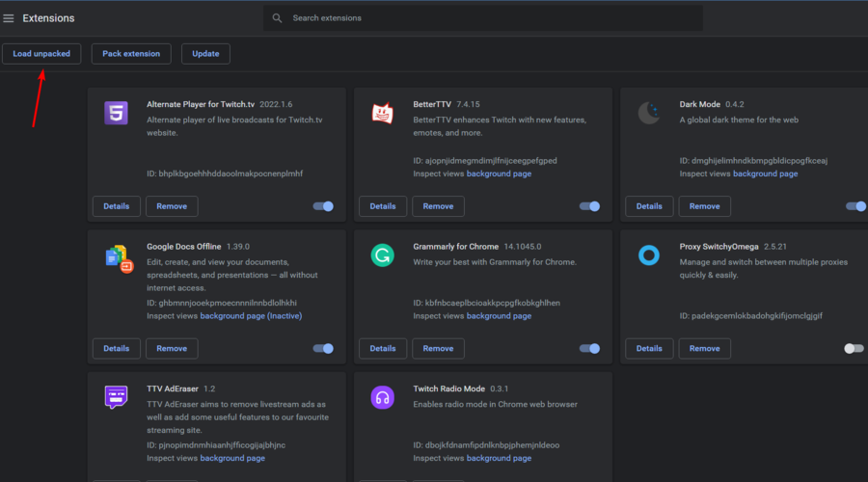Remove Alternate Player for Twitch.tv extension
This screenshot has height=482, width=868.
coord(172,206)
